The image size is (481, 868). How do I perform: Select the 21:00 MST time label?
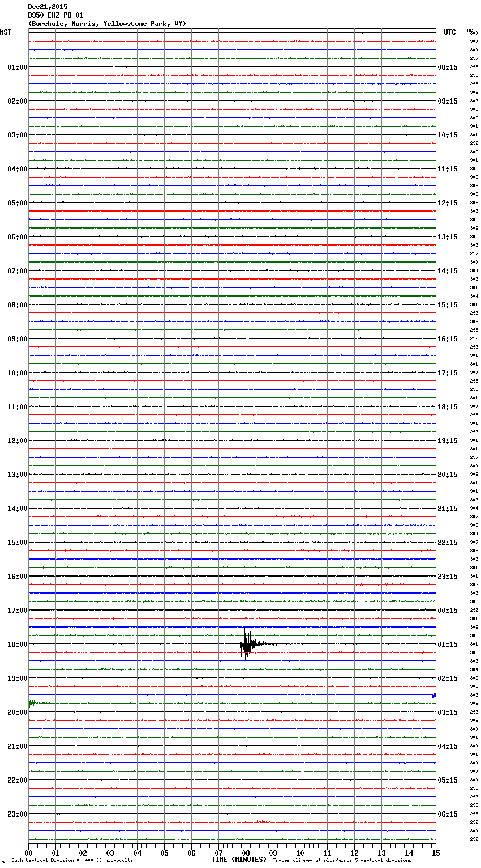point(18,746)
